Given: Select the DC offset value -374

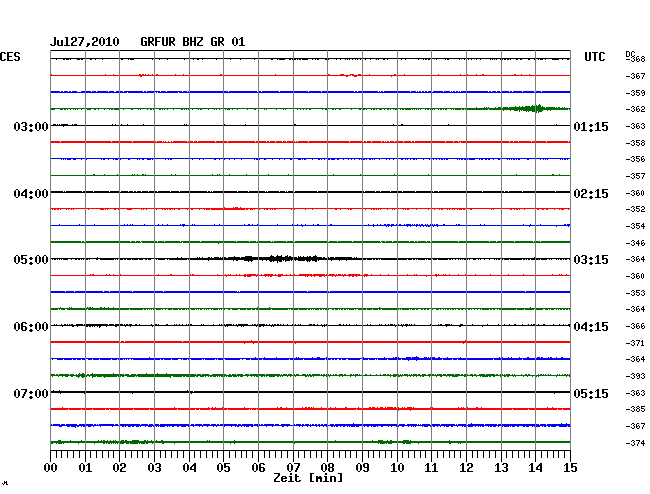Looking at the screenshot, I should (636, 443).
